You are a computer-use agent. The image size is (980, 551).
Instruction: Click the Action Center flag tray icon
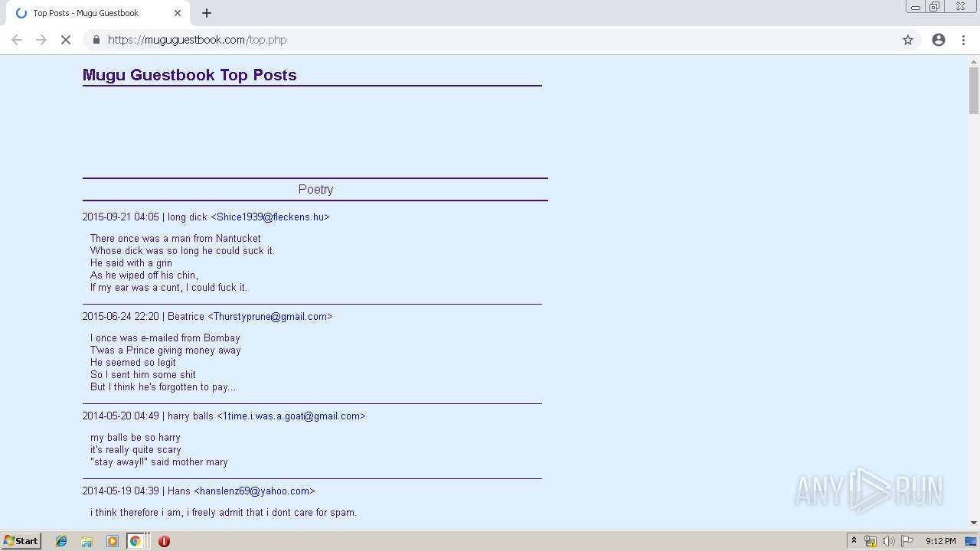coord(907,541)
